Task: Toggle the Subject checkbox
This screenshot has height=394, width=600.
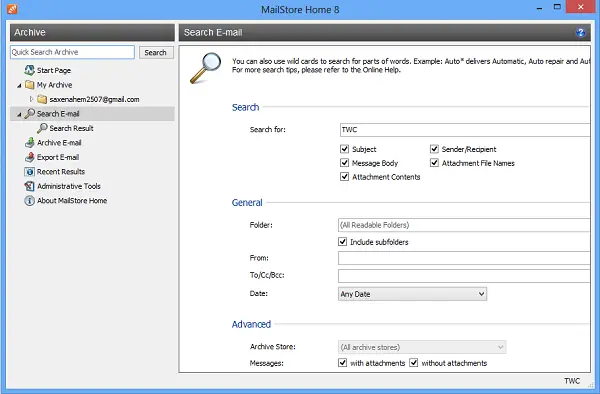Action: tap(344, 149)
